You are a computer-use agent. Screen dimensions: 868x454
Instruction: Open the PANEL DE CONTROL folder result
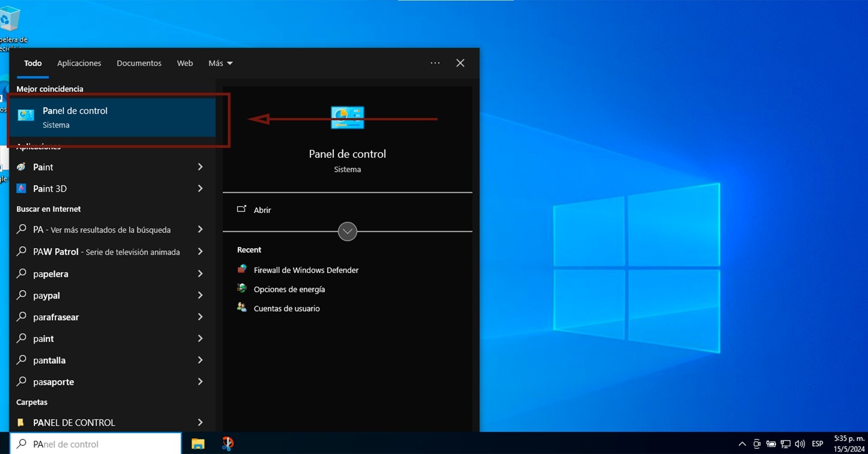(x=74, y=422)
